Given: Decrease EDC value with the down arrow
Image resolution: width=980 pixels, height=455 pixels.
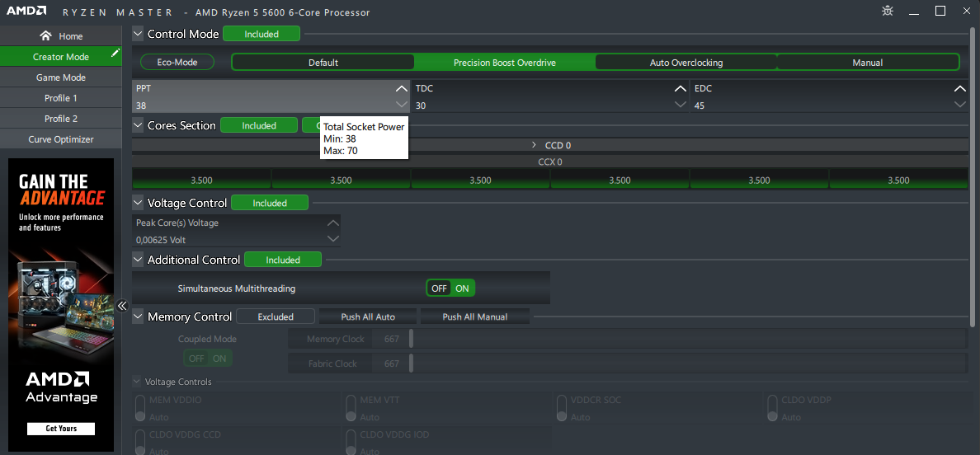Looking at the screenshot, I should tap(960, 105).
